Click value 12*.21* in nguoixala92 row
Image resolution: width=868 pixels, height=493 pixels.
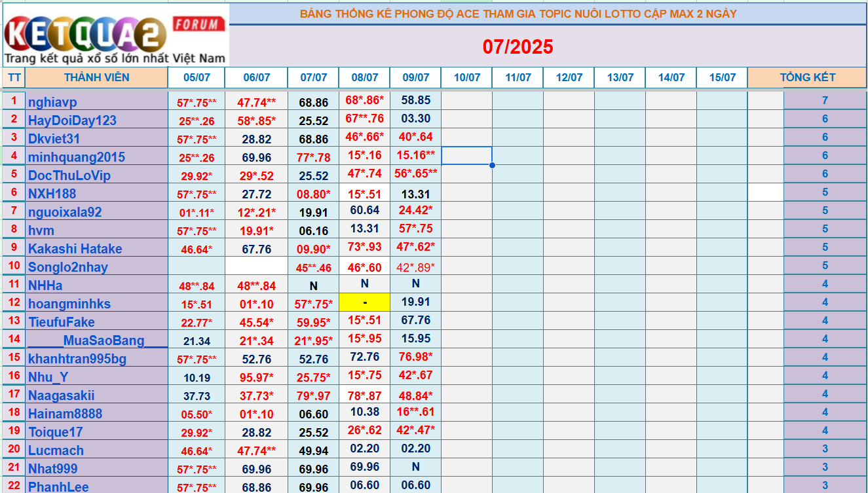(257, 213)
